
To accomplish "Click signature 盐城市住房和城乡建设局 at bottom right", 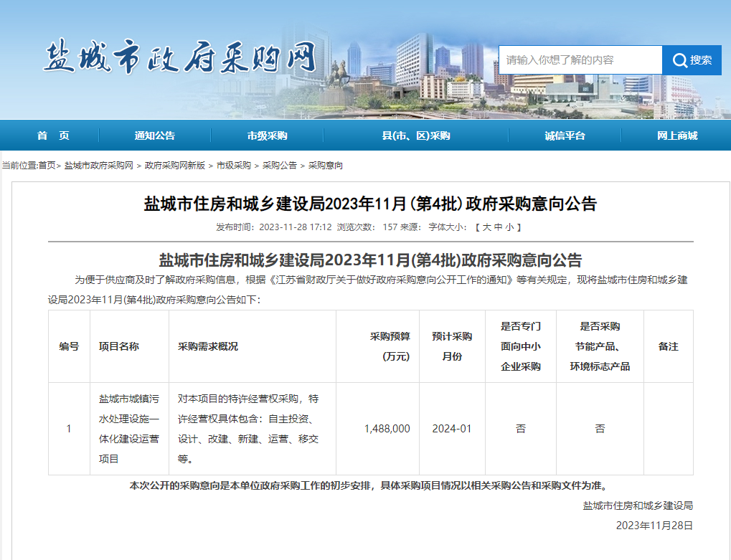I will click(638, 506).
